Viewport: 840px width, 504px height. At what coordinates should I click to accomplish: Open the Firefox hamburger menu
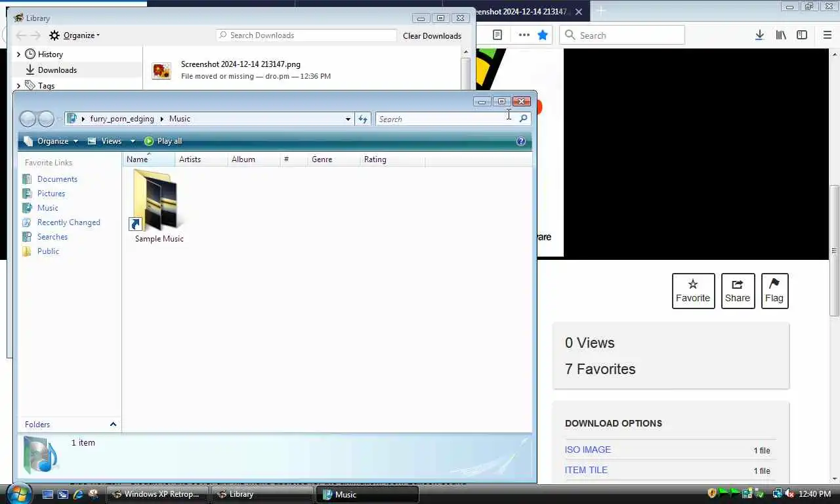[827, 35]
